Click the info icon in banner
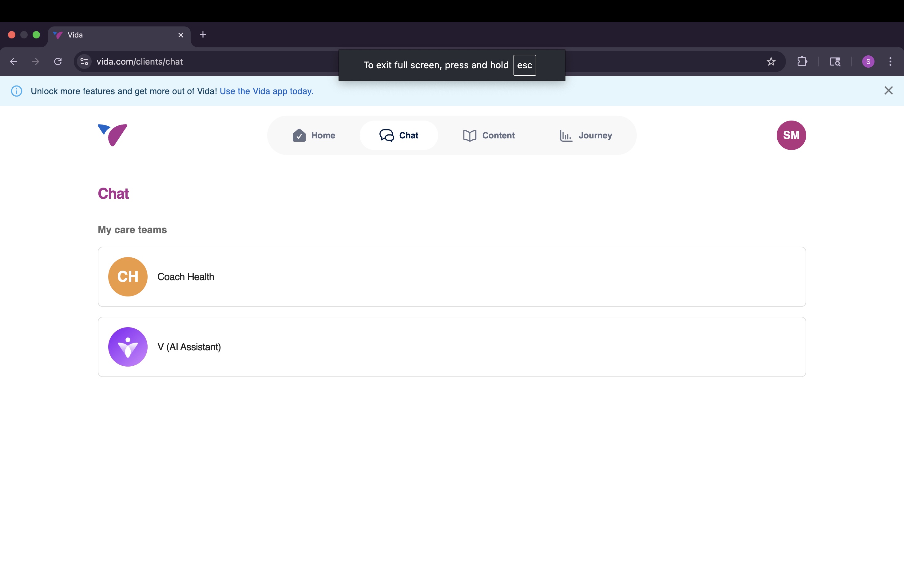This screenshot has height=588, width=904. (17, 91)
